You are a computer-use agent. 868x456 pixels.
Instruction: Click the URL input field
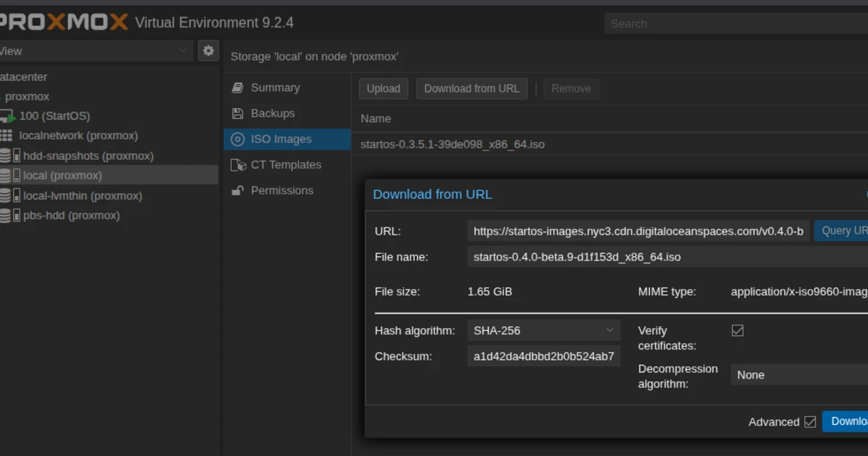click(638, 231)
